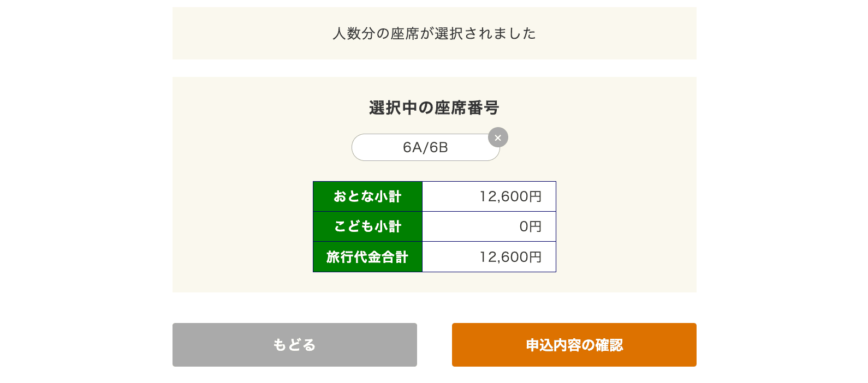Viewport: 868px width, 383px height.
Task: Click the 旅行代金合計 green label cell
Action: click(x=367, y=257)
